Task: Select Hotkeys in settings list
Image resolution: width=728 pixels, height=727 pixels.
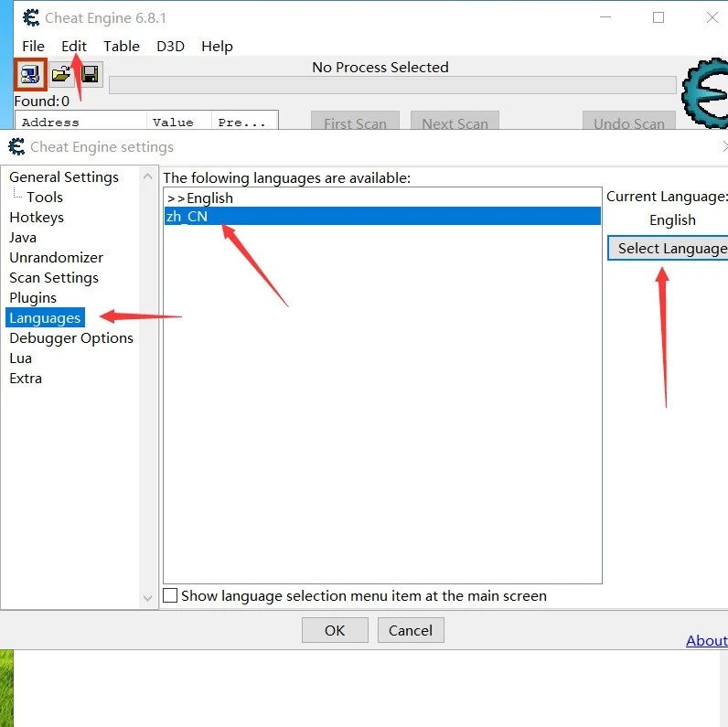Action: pyautogui.click(x=37, y=218)
